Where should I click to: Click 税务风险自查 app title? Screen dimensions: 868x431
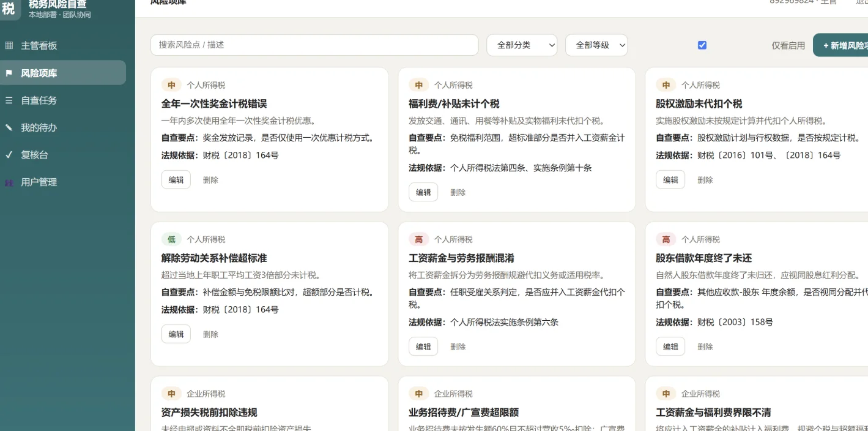point(57,4)
